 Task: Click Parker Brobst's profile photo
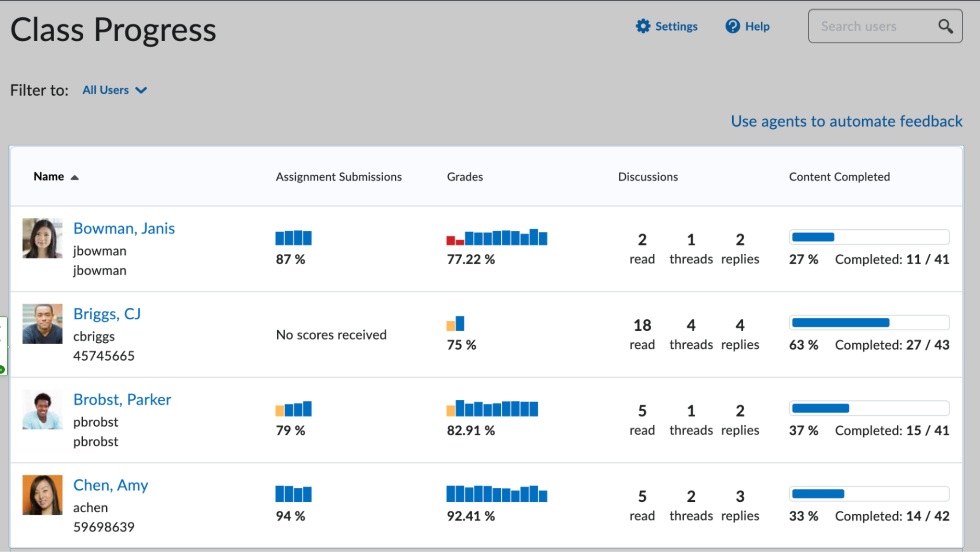(43, 409)
